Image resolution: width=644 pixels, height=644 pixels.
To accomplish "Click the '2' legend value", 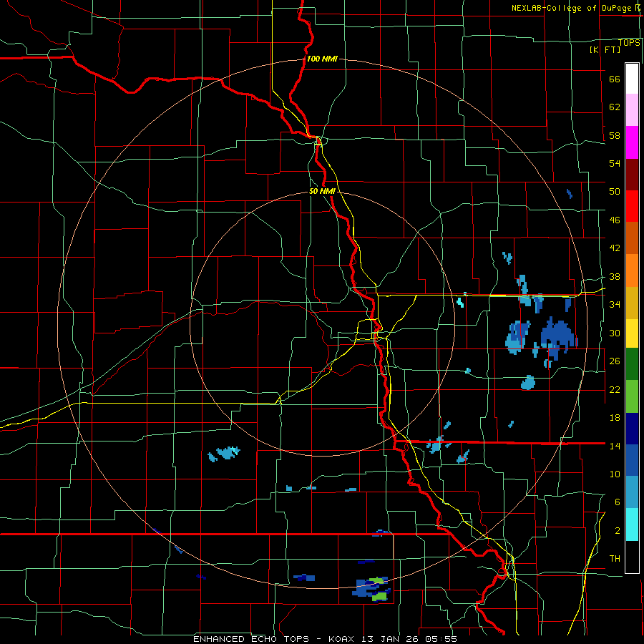I will pos(618,531).
